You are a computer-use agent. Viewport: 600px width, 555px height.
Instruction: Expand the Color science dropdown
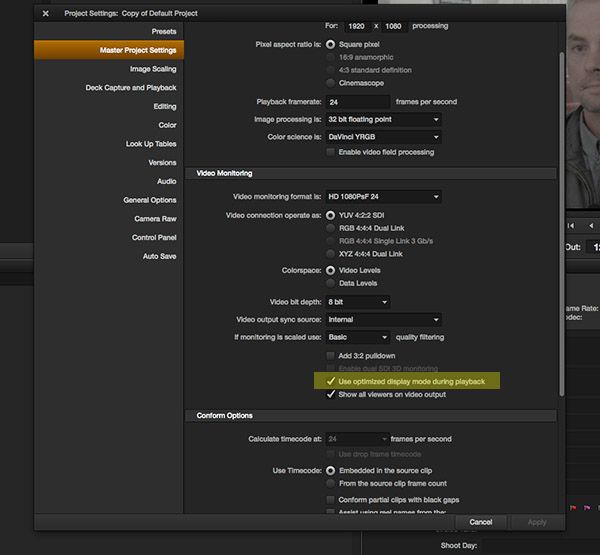382,136
